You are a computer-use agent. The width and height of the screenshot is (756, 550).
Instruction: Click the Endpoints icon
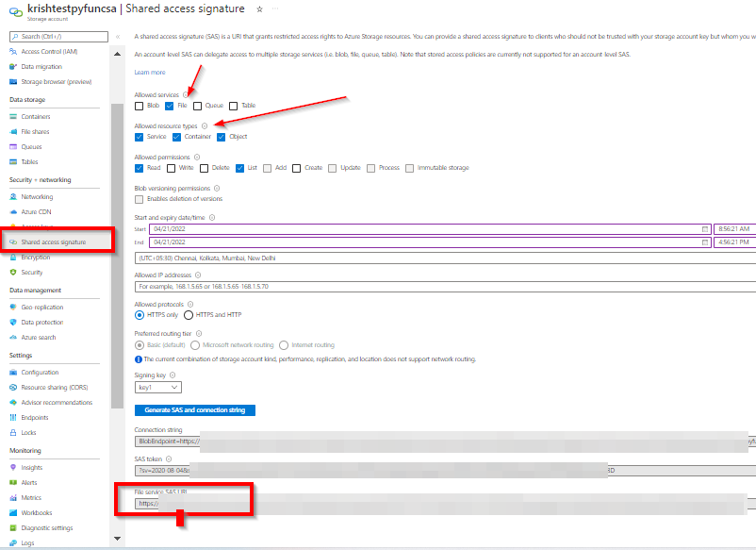pos(13,418)
